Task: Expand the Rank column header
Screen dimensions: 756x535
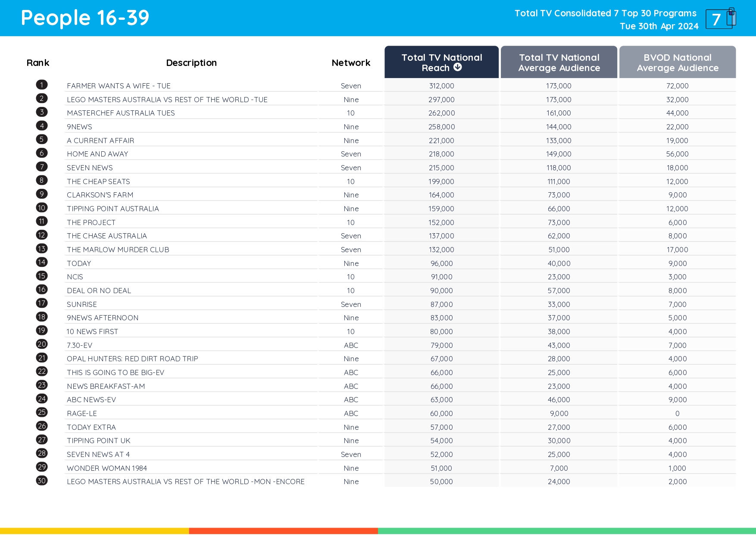Action: pyautogui.click(x=38, y=63)
